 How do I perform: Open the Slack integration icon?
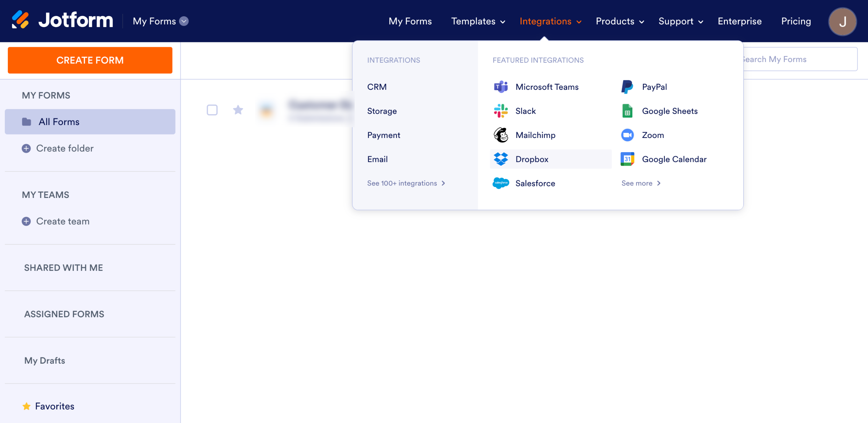click(x=501, y=111)
